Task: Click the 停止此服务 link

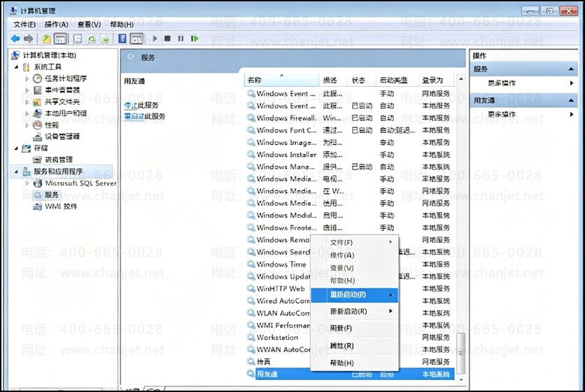Action: pos(141,105)
